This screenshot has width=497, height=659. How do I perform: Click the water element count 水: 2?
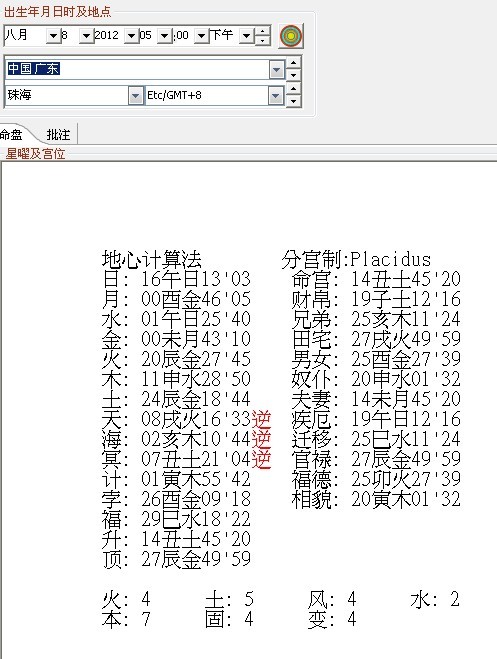tap(435, 599)
